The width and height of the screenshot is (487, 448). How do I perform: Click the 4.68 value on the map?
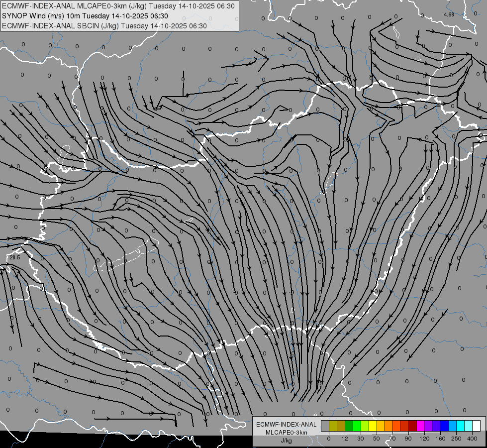449,14
